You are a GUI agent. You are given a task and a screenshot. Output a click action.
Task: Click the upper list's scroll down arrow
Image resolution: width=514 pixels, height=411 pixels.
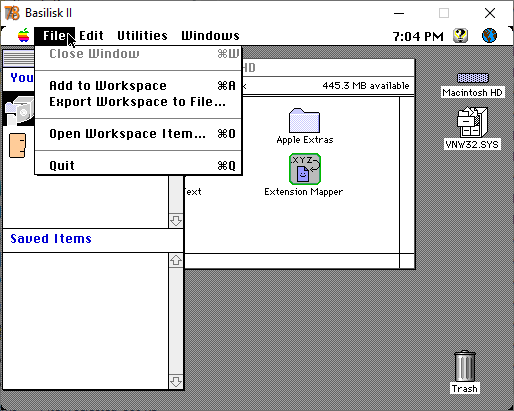click(x=176, y=221)
